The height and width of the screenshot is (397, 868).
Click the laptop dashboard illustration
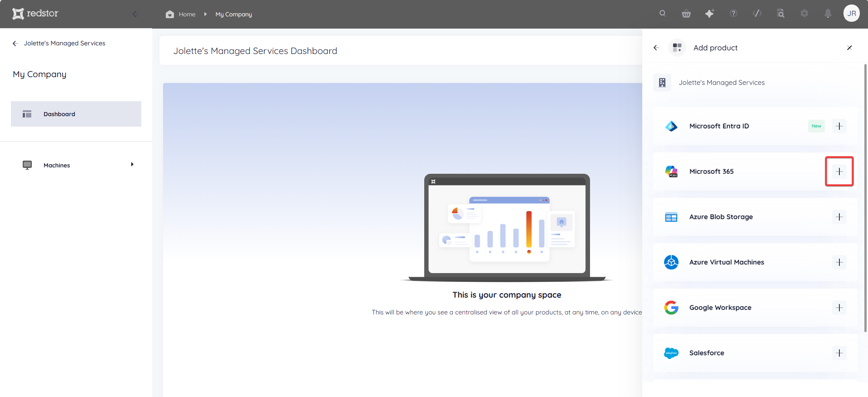coord(507,228)
